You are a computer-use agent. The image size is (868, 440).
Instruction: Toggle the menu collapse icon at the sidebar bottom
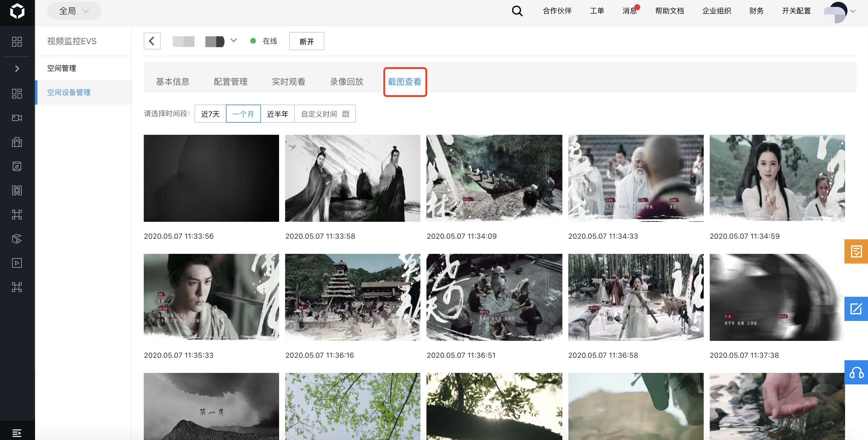pyautogui.click(x=17, y=433)
